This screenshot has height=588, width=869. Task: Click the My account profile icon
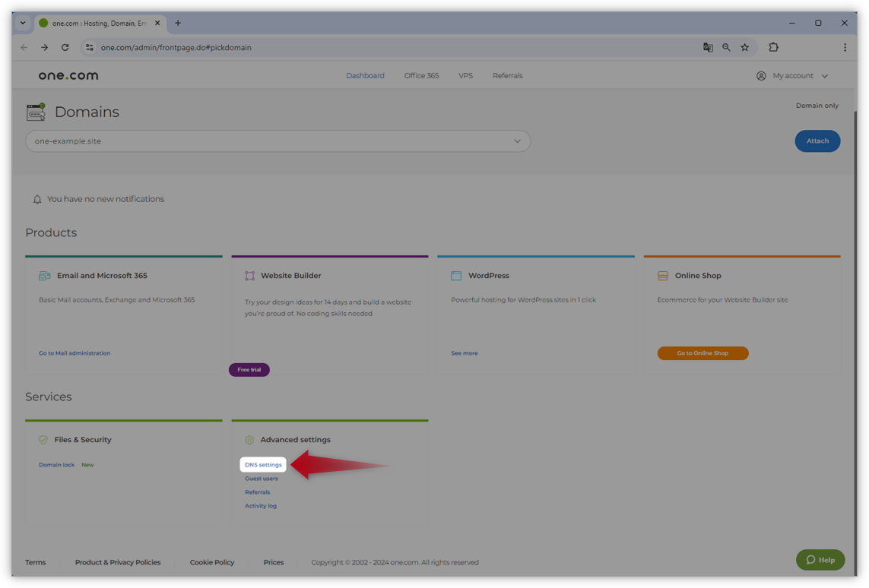coord(761,75)
